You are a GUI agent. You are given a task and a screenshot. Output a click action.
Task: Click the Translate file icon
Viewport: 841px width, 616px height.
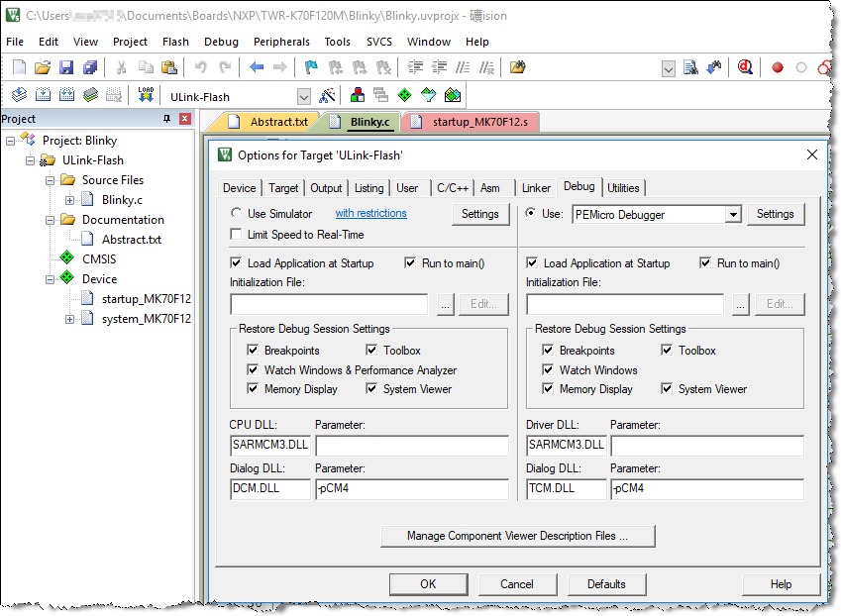point(19,95)
